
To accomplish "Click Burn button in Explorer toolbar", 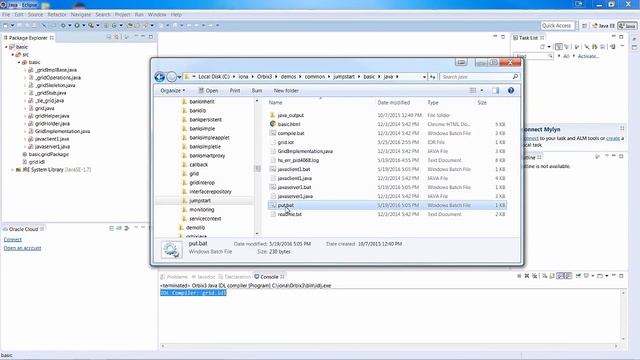I will coord(257,91).
